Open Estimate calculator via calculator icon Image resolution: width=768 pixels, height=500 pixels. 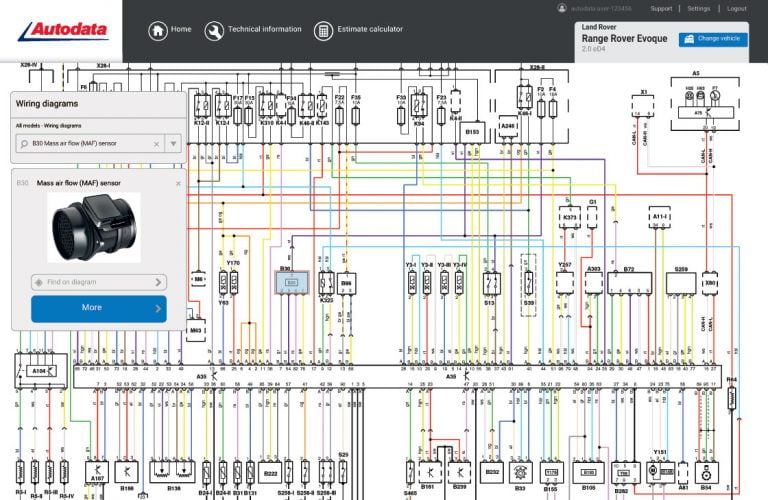point(324,30)
